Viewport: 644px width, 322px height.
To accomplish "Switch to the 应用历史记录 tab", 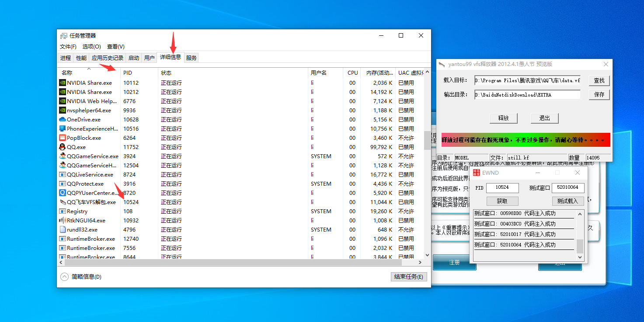I will (x=108, y=58).
